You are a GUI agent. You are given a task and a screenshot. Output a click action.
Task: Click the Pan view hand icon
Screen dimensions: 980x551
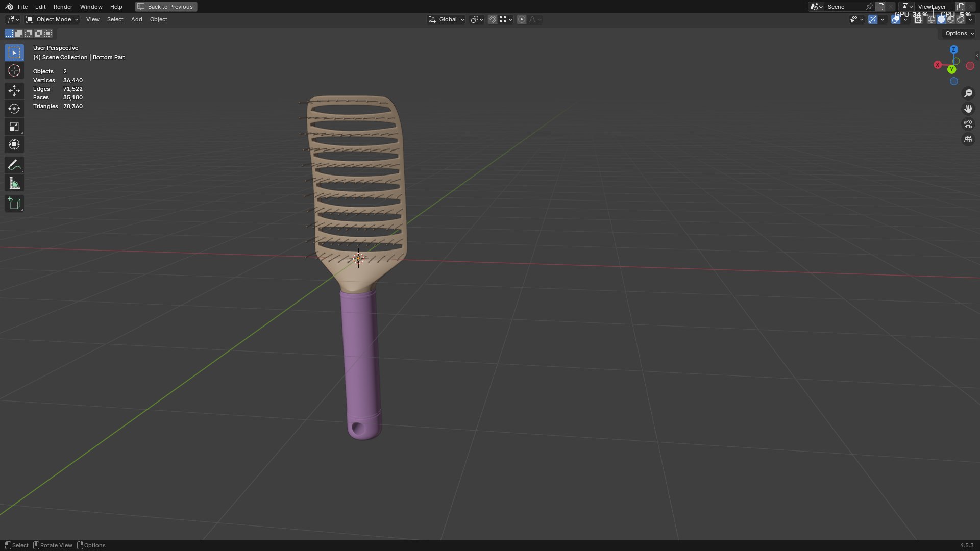[x=968, y=109]
